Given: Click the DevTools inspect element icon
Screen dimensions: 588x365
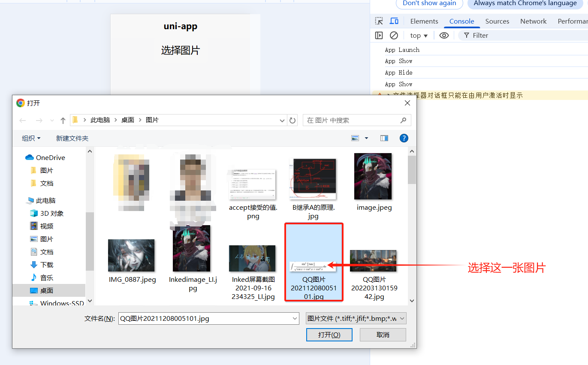Looking at the screenshot, I should (379, 21).
